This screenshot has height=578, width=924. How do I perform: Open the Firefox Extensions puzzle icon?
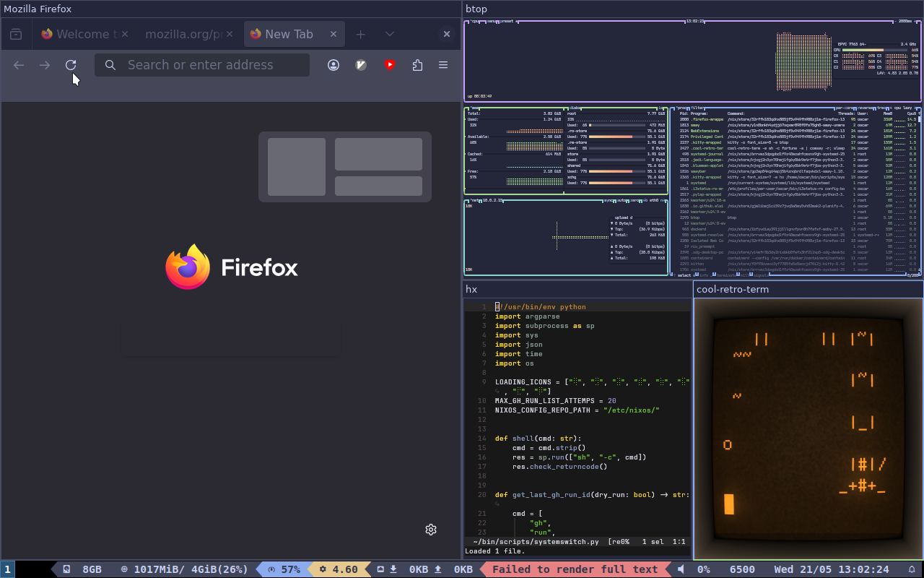pyautogui.click(x=417, y=65)
